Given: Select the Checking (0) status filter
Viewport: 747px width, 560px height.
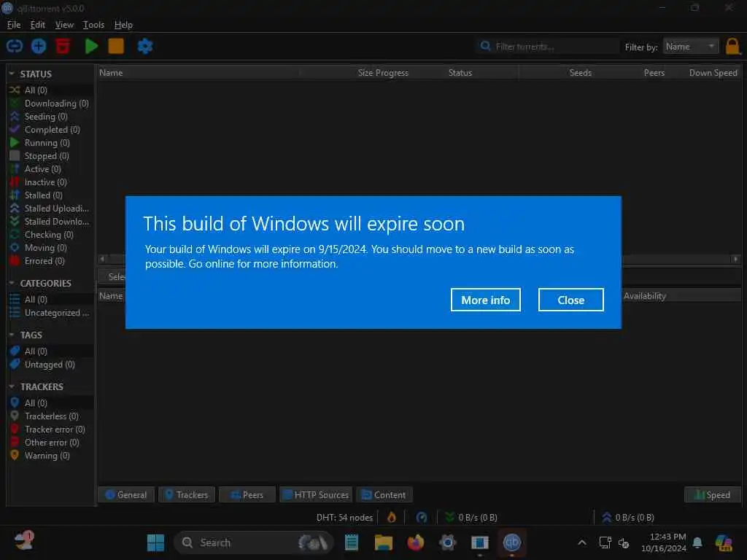Looking at the screenshot, I should tap(50, 235).
